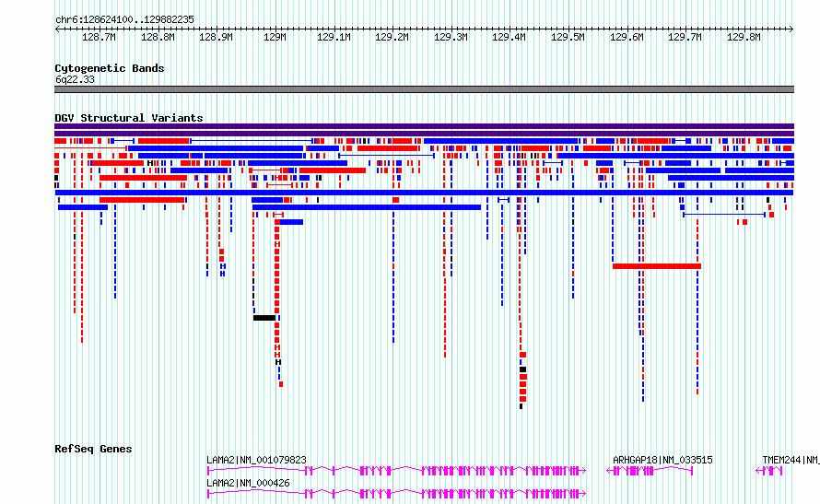Image resolution: width=820 pixels, height=504 pixels.
Task: Select the blue variant bar spanning 129M to 129.35M
Action: coord(367,207)
